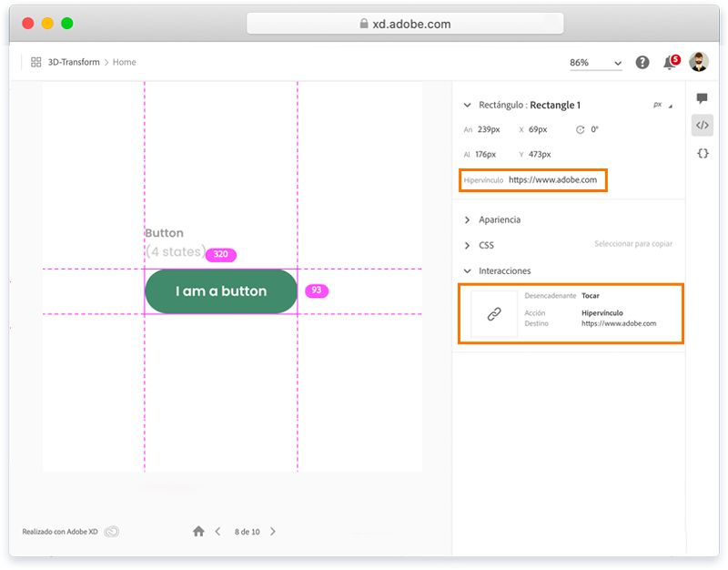Open the 86% zoom dropdown
Screen dimensions: 728x570
(596, 63)
